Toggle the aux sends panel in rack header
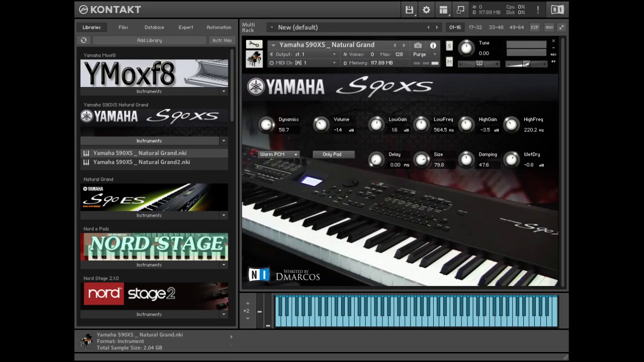 pos(549,27)
